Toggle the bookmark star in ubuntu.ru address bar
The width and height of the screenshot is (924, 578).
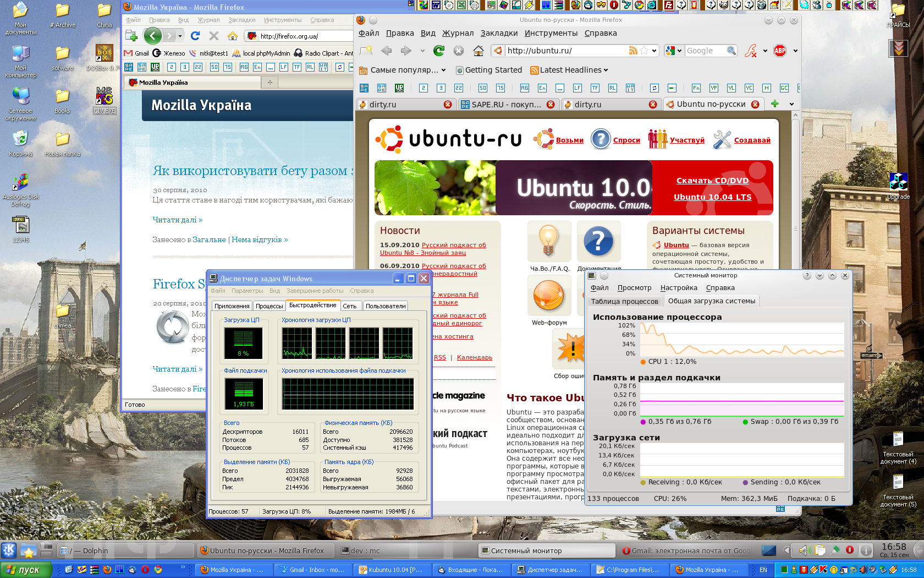[x=644, y=51]
